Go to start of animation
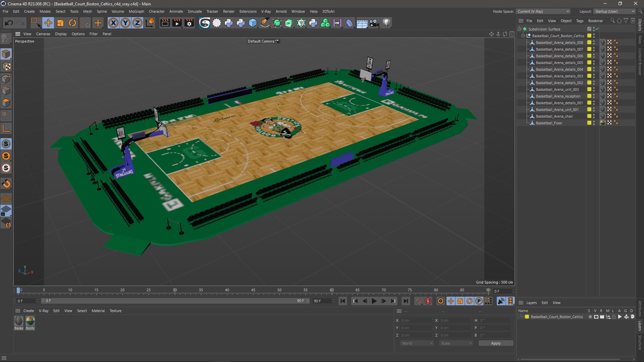 click(x=343, y=301)
